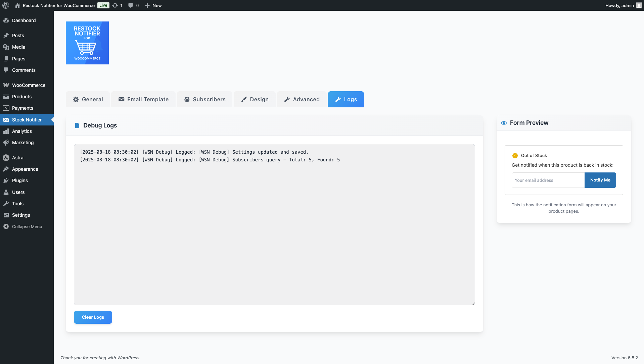
Task: Open the Analytics chart icon
Action: 6,131
